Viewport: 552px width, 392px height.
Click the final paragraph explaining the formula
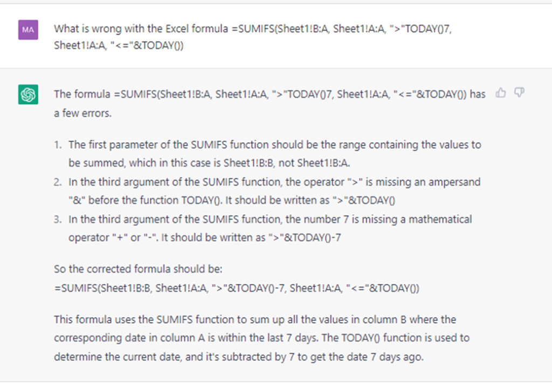click(261, 338)
